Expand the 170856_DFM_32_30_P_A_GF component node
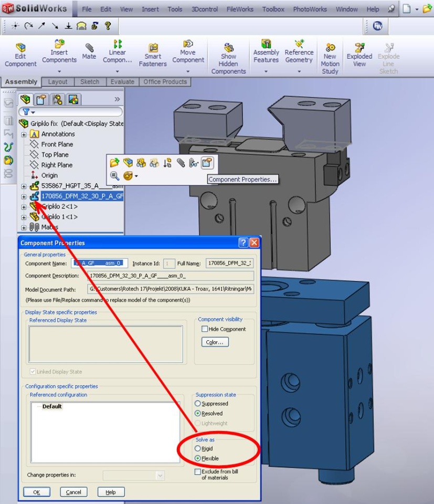The image size is (434, 504). tap(24, 196)
